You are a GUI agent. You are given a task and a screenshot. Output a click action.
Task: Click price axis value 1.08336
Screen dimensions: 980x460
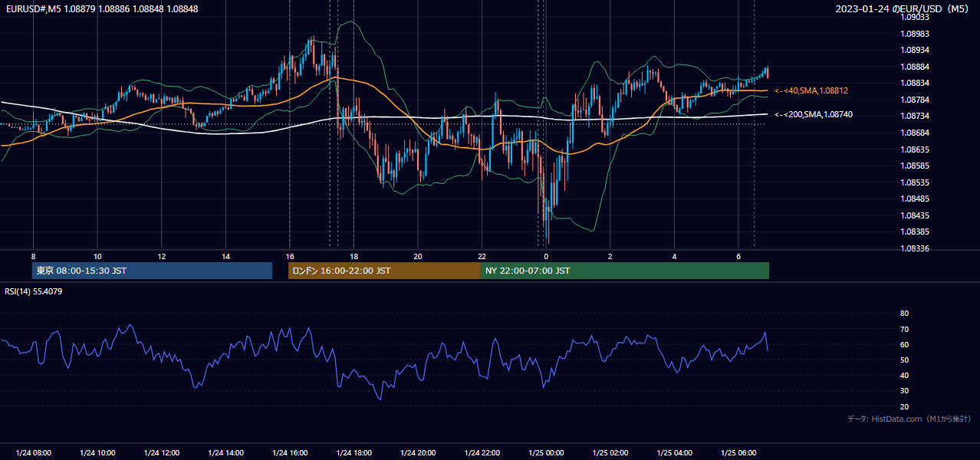coord(914,248)
